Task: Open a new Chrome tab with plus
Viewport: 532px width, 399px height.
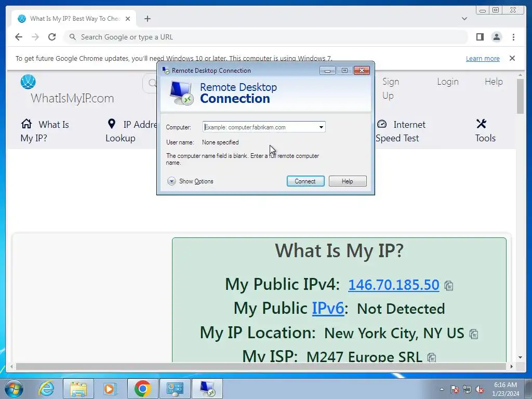Action: (147, 19)
